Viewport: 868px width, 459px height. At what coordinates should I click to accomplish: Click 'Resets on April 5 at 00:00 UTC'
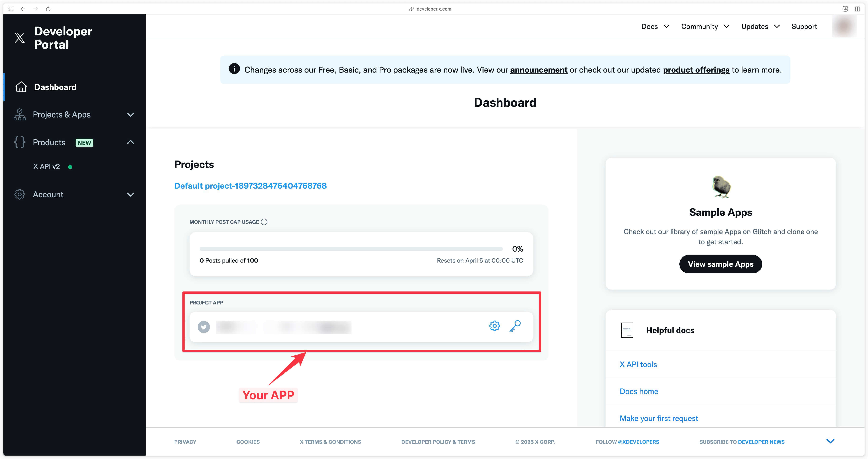tap(480, 260)
